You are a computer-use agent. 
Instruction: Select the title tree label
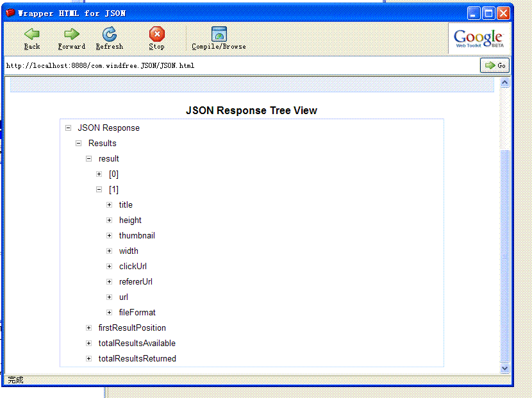click(126, 204)
